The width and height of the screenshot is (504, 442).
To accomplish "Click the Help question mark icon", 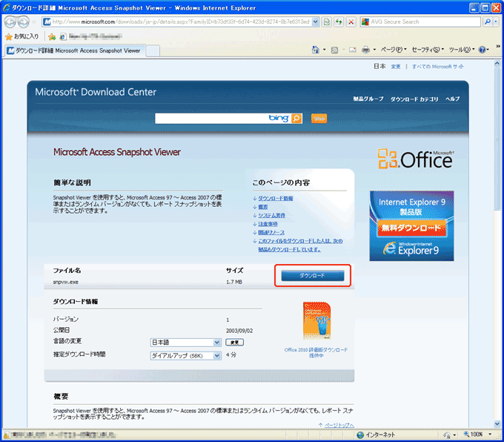I will [x=482, y=50].
